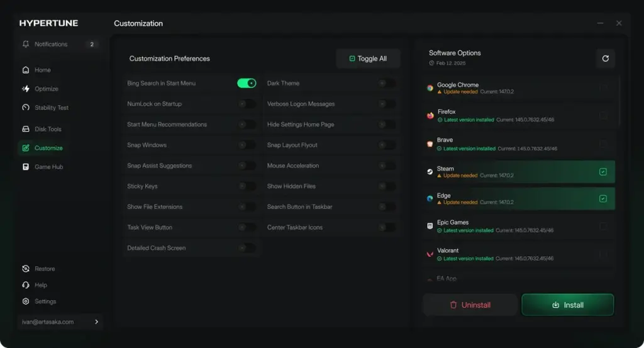Image resolution: width=644 pixels, height=348 pixels.
Task: Click the Valorant logo icon
Action: click(430, 254)
